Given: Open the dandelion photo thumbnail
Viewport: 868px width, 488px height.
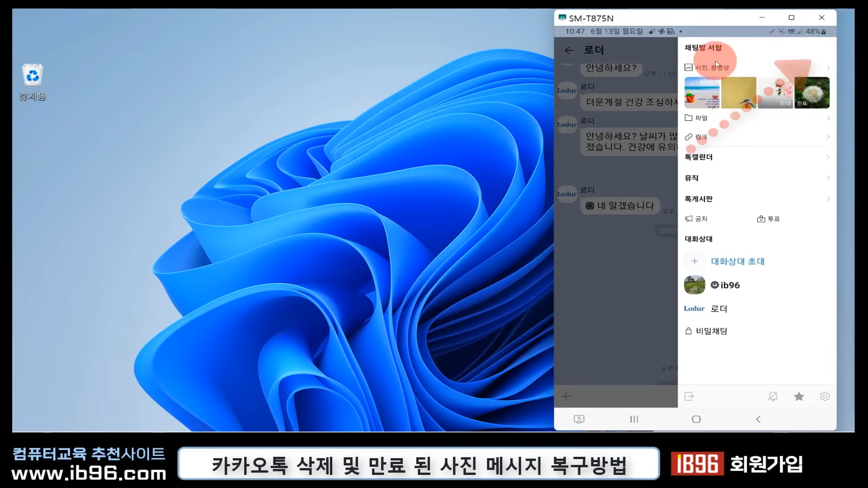Looking at the screenshot, I should (812, 93).
